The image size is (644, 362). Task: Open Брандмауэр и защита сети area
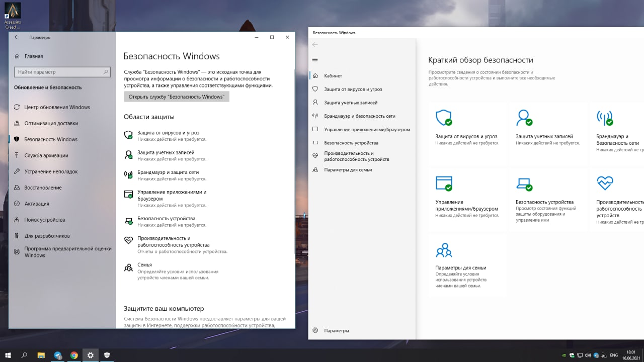tap(166, 175)
